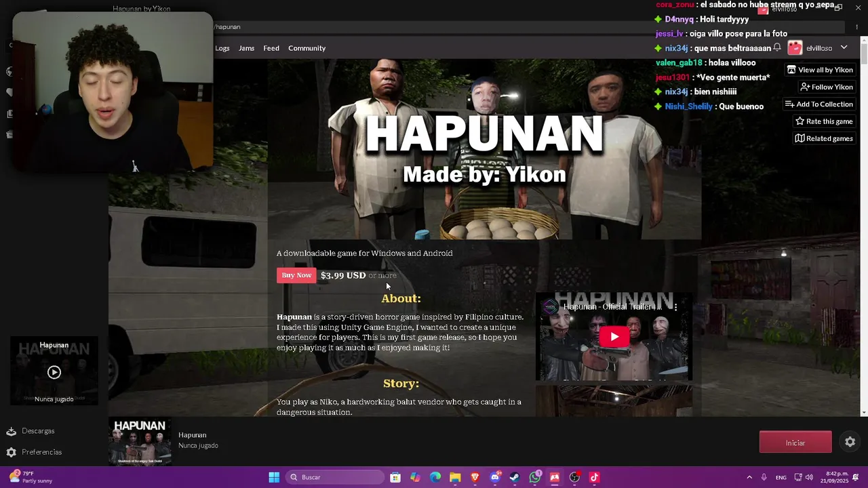Play the Hapunan Official Trailer video
This screenshot has width=868, height=488.
tap(614, 337)
